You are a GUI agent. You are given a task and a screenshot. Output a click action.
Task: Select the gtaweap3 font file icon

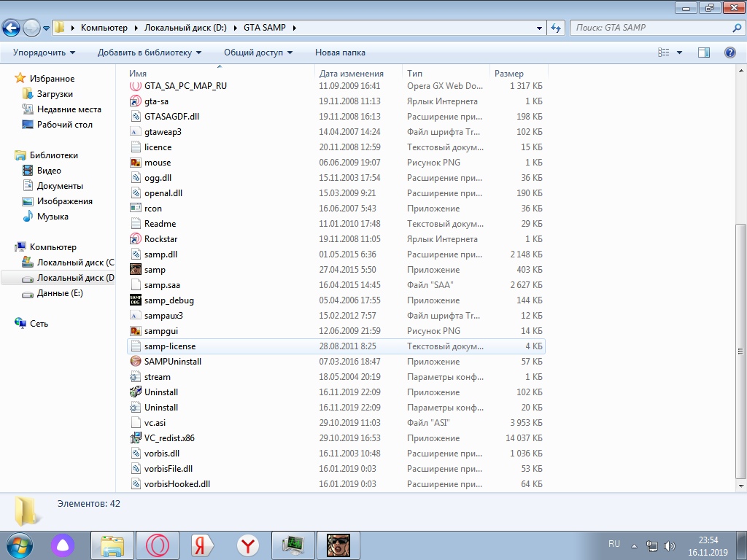click(136, 132)
